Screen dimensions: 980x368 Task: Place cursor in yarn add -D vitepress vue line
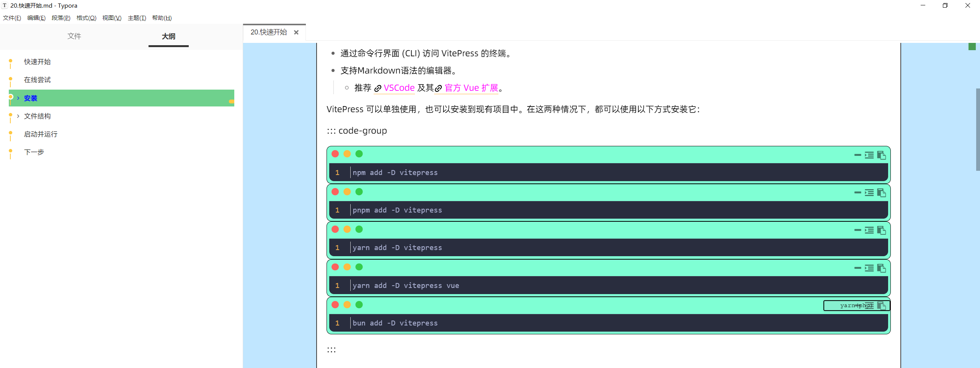pyautogui.click(x=406, y=286)
